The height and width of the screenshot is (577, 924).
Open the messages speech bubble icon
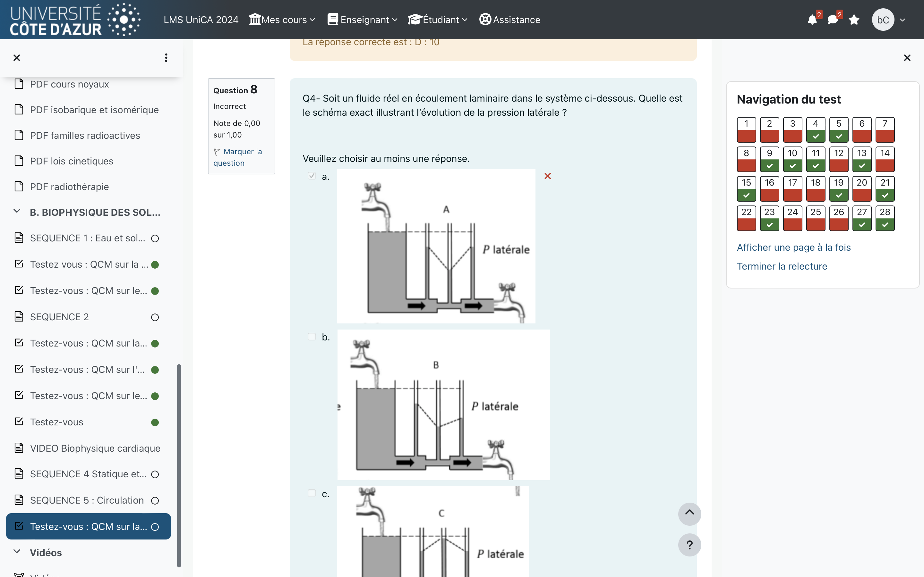pyautogui.click(x=833, y=20)
